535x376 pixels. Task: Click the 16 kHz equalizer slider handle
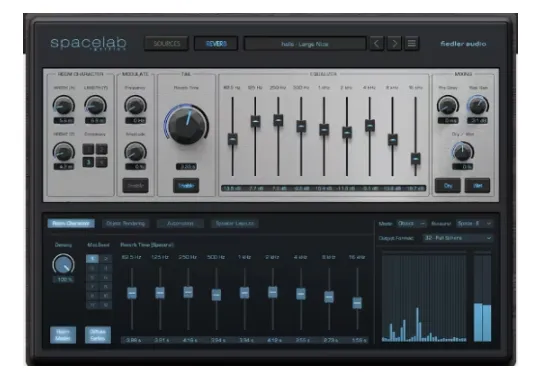tap(416, 159)
